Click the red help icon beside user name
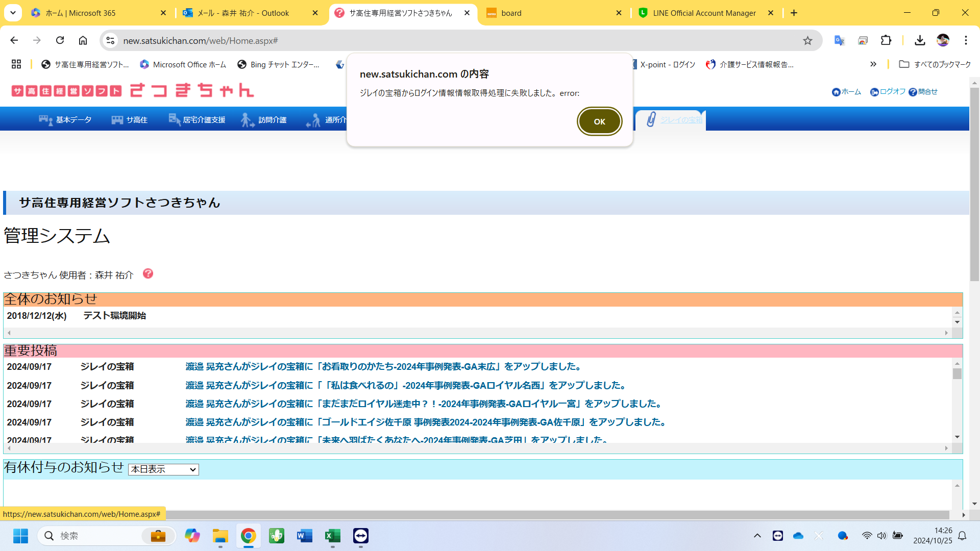Viewport: 980px width, 551px height. click(148, 274)
